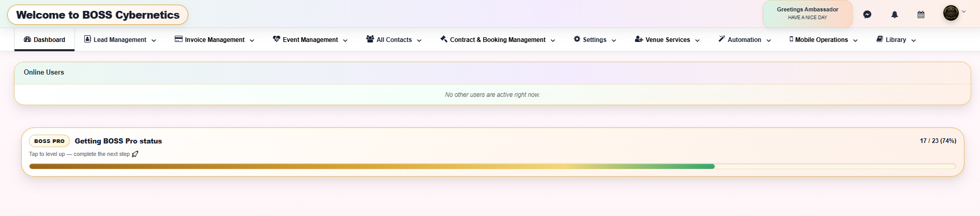Click the No other users are active message
Viewport: 980px width, 216px height.
[492, 95]
